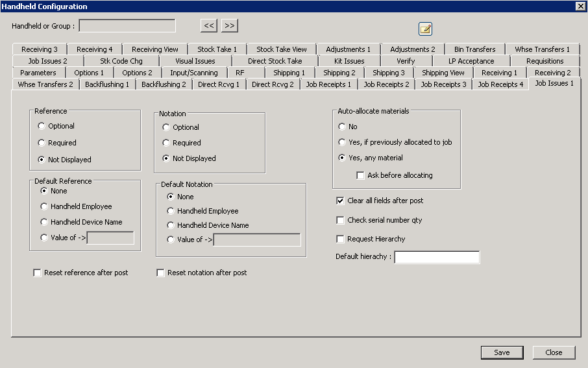This screenshot has width=588, height=368.
Task: Close the Handheld Configuration window
Action: [x=580, y=6]
